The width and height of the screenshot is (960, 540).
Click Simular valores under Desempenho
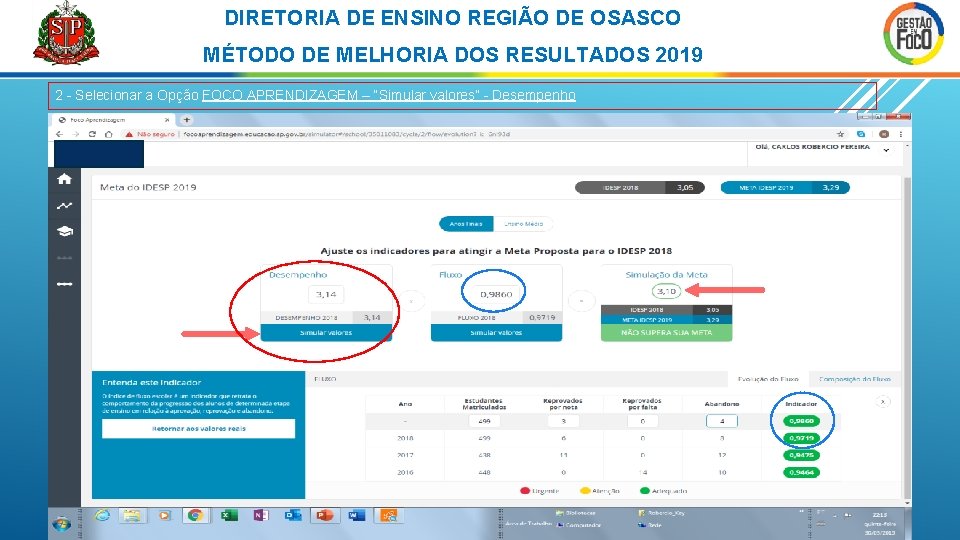click(326, 332)
